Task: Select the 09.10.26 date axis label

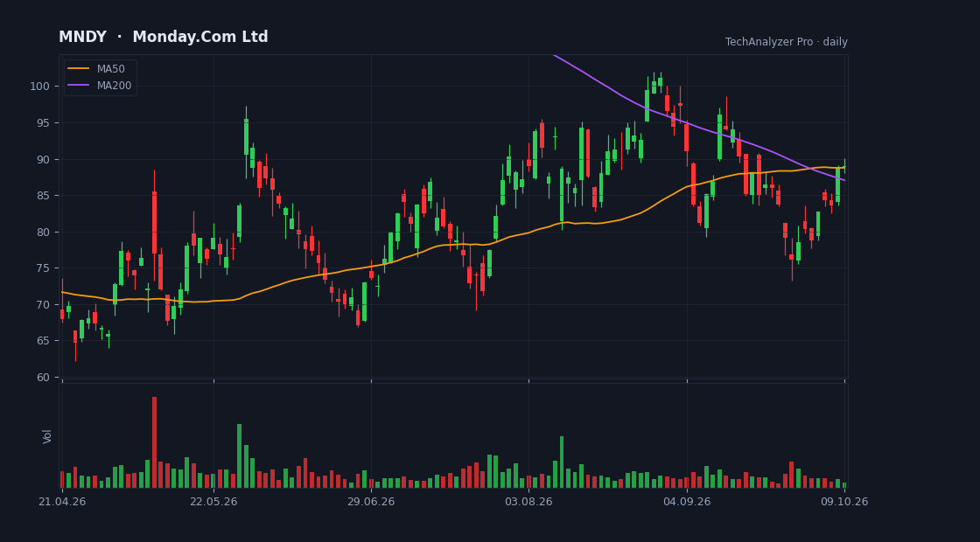Action: (x=844, y=502)
